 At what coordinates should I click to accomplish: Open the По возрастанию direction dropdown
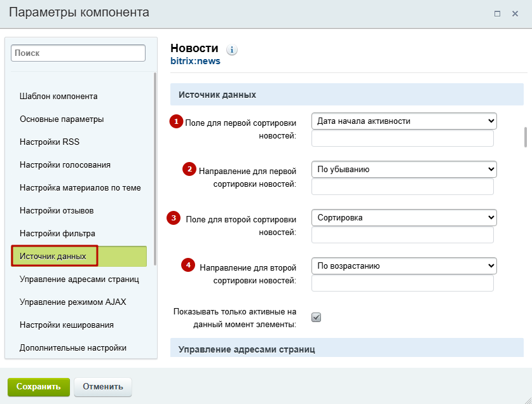[x=404, y=266]
